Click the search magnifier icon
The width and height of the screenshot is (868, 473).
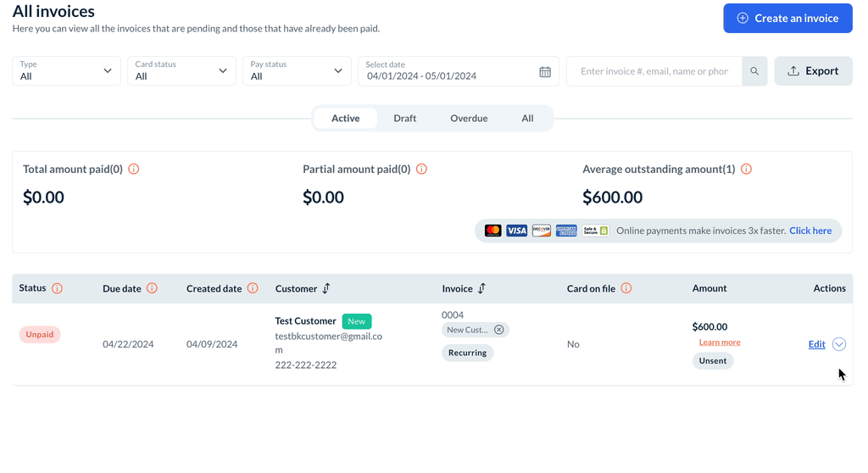tap(754, 71)
